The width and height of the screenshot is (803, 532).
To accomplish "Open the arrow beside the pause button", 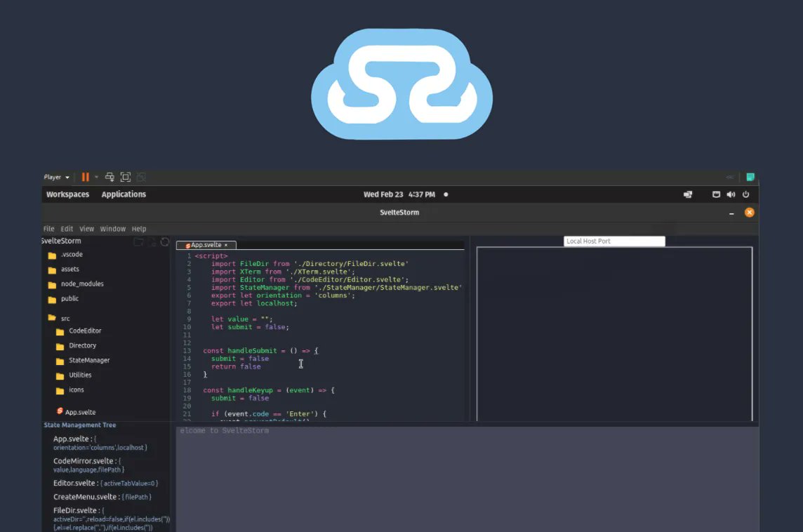I will [x=96, y=177].
